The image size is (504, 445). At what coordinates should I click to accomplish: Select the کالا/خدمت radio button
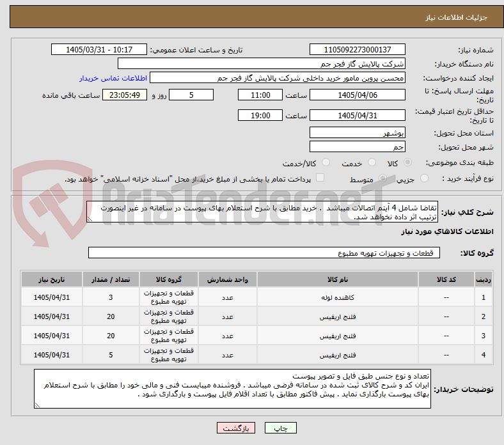pos(326,162)
